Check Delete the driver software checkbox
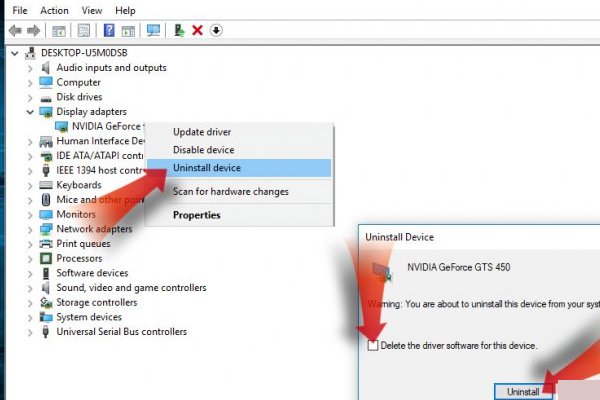 coord(373,345)
